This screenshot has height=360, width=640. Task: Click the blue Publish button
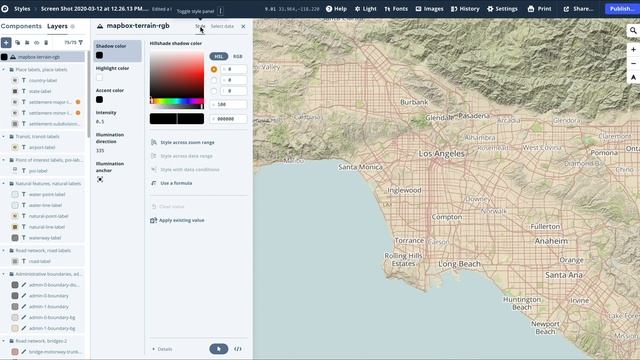click(621, 9)
